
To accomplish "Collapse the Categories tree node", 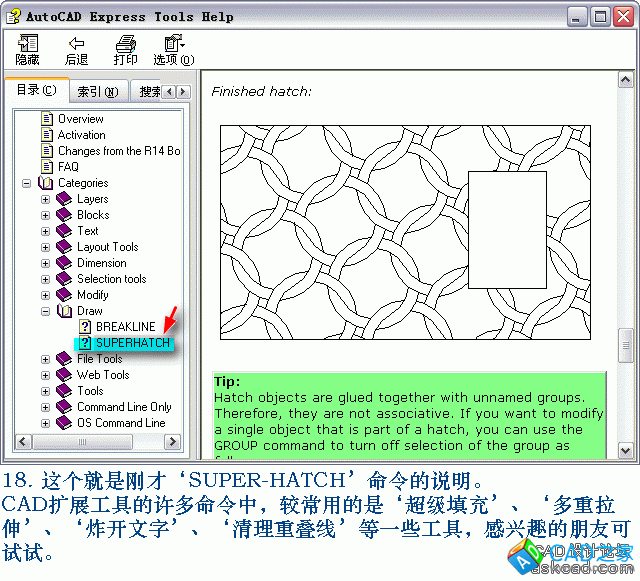I will pyautogui.click(x=26, y=183).
